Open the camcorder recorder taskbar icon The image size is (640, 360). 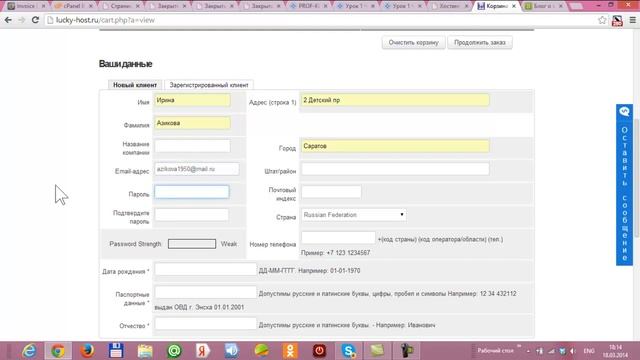(407, 351)
